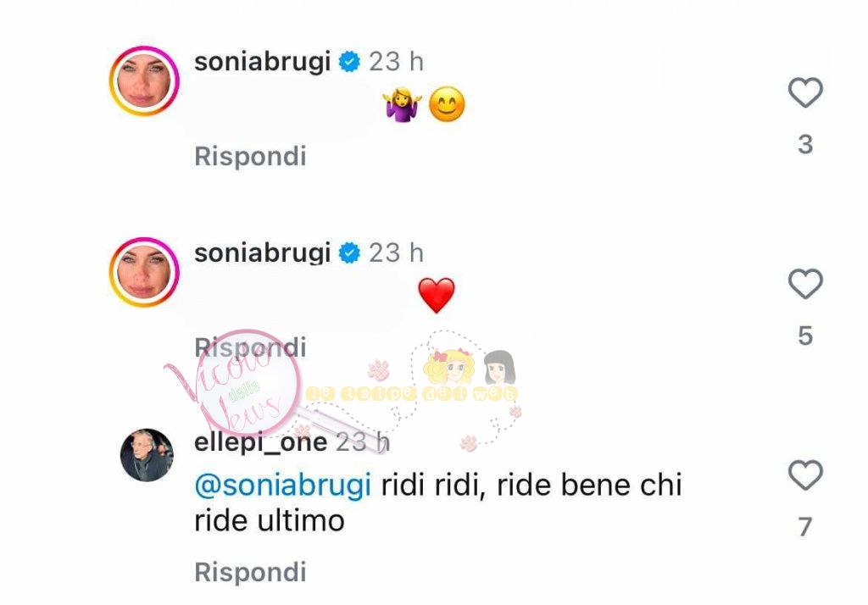868x605 pixels.
Task: Reply to soniabrugi's shrug emoji comment
Action: [x=250, y=156]
